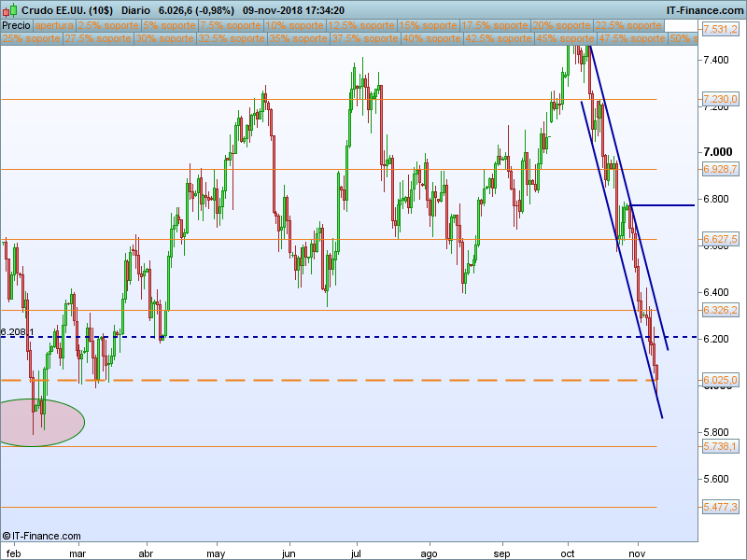
Task: Click the 5.477,3 price level tag
Action: tap(720, 507)
